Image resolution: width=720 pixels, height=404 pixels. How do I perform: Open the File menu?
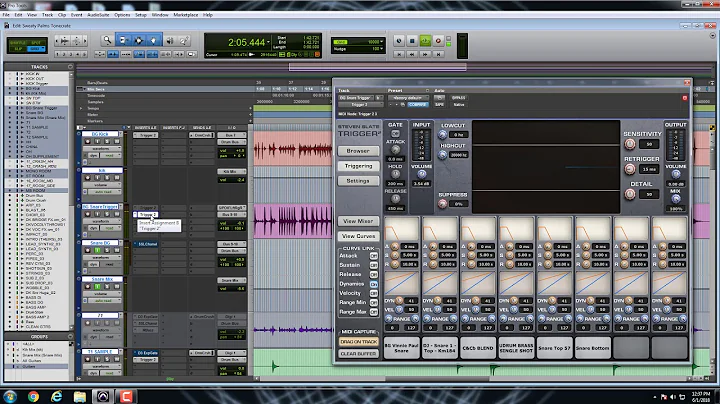pos(6,15)
